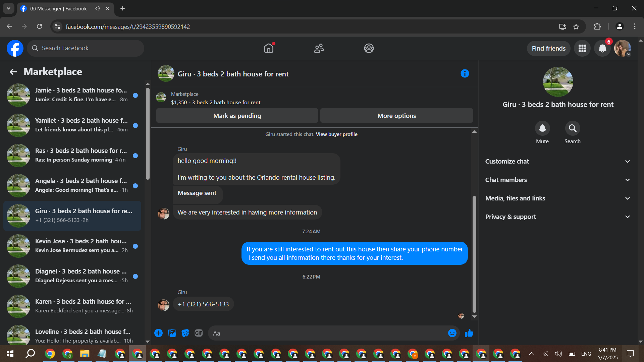Expand Media, files and links section

557,198
